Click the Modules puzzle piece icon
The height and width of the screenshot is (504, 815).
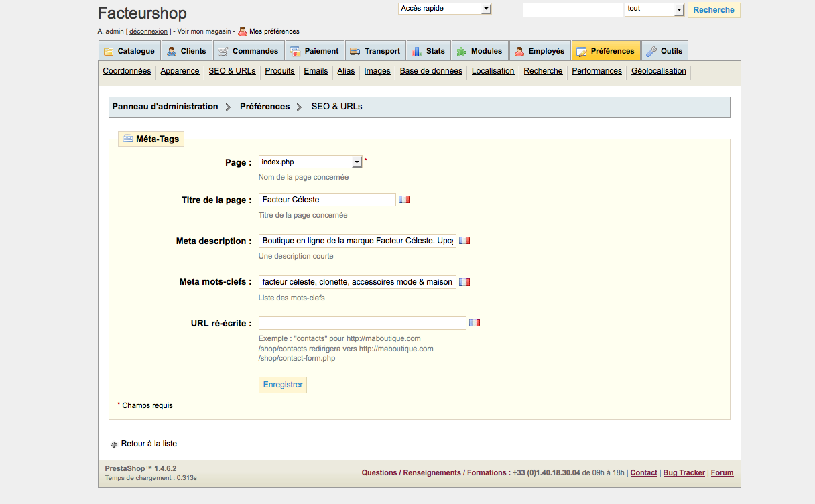tap(462, 51)
